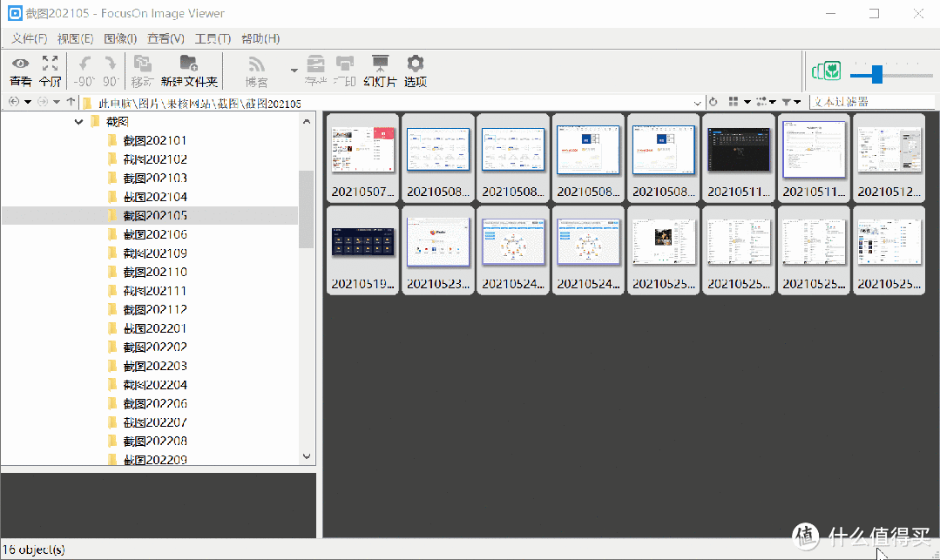Click the green thumbnail size icon
940x560 pixels.
826,71
